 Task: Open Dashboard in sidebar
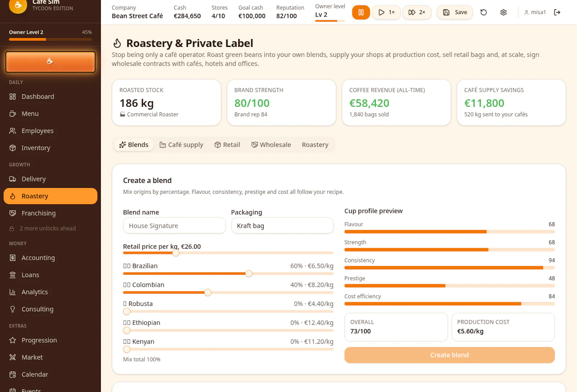[50, 97]
